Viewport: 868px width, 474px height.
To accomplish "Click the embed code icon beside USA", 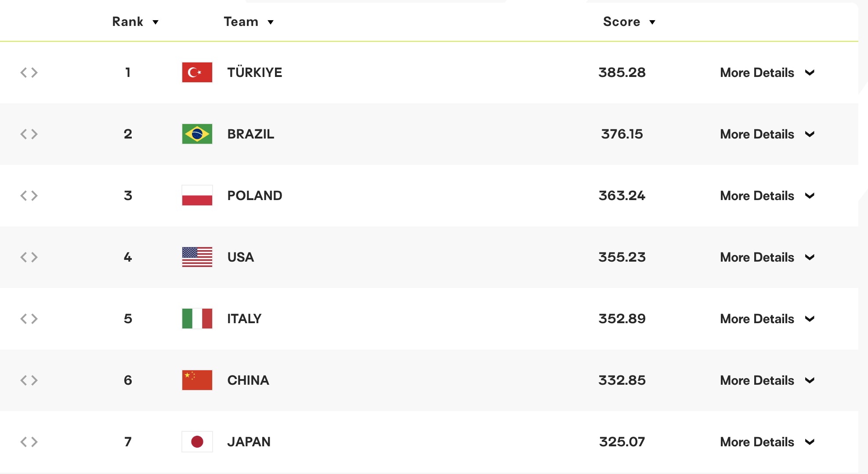I will click(29, 257).
